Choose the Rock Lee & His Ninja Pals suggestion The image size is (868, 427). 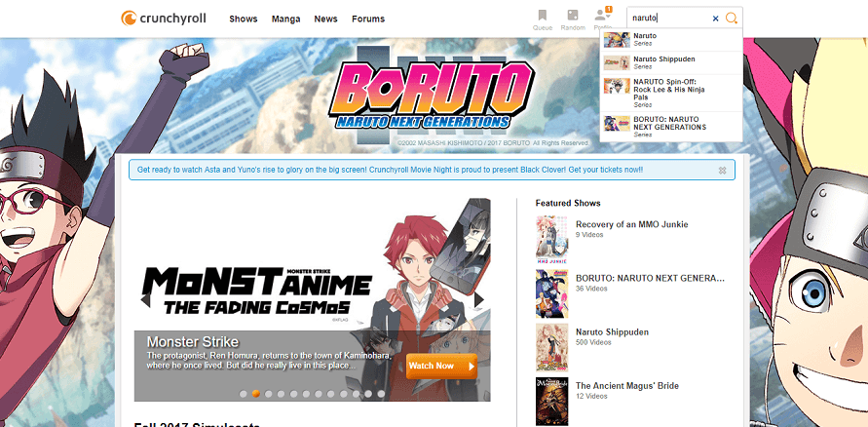(x=671, y=93)
